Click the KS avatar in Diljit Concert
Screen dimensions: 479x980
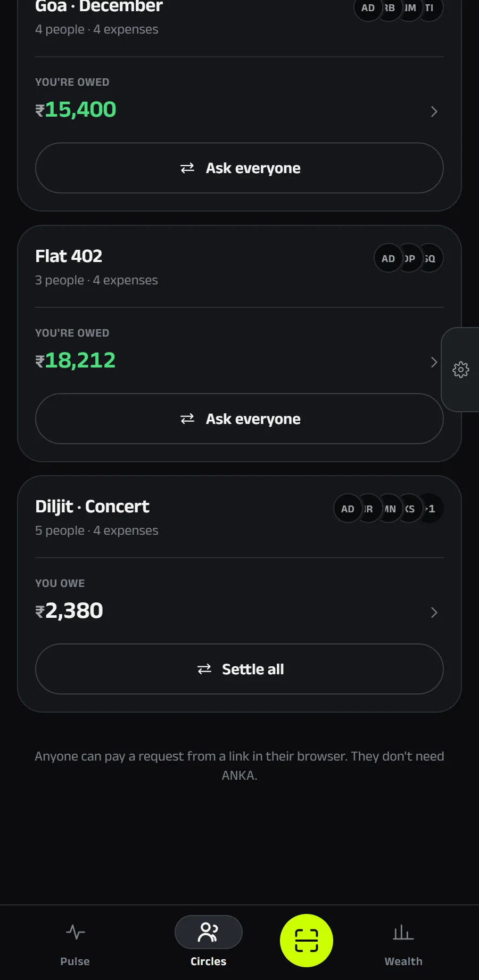411,509
